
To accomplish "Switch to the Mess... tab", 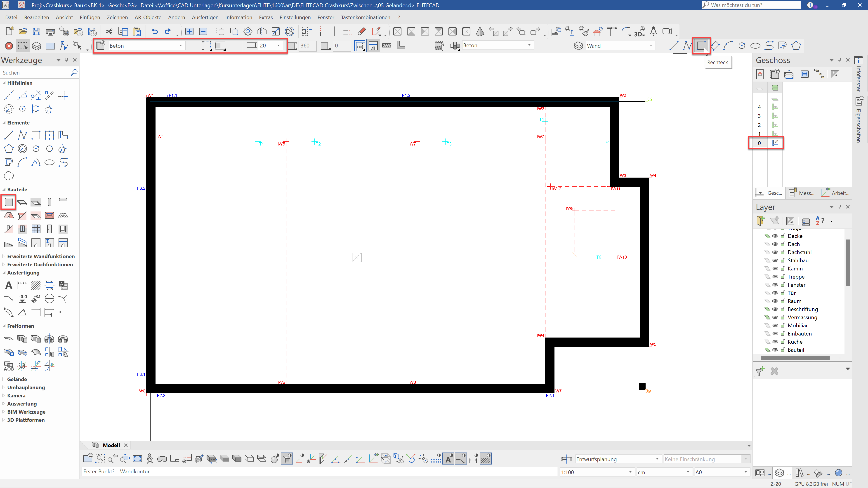I will (x=802, y=193).
